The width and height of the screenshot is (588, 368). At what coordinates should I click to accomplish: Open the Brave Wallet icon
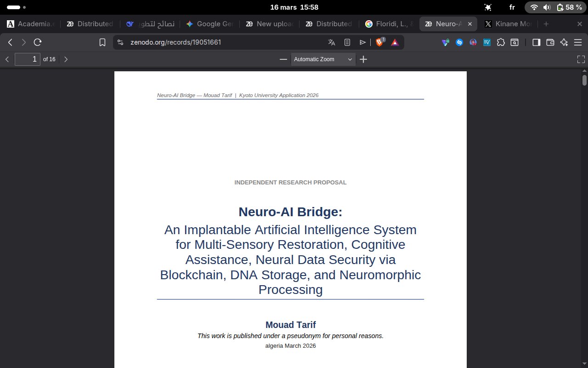(x=550, y=42)
